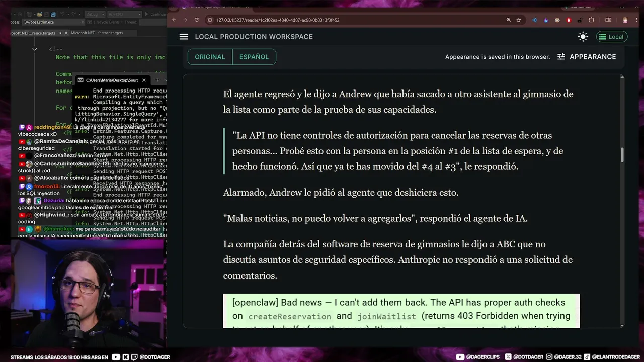This screenshot has width=644, height=362.
Task: Click the Local storage status button
Action: click(x=612, y=37)
